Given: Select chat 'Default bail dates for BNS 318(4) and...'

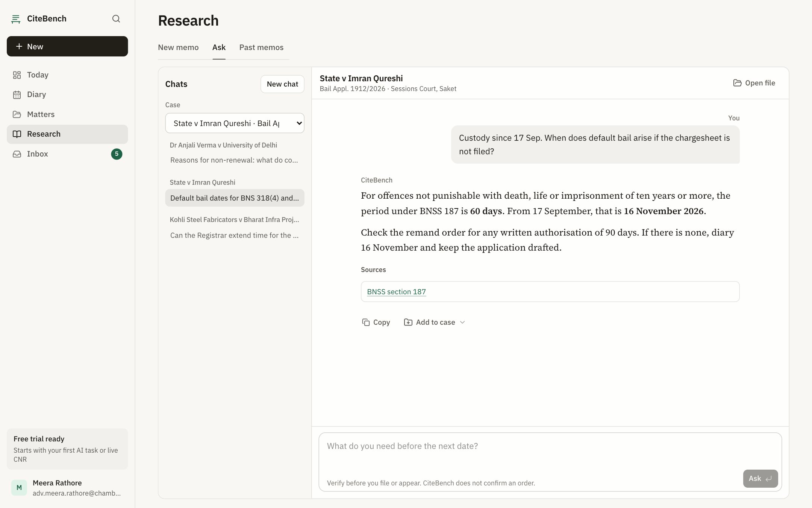Looking at the screenshot, I should [235, 198].
